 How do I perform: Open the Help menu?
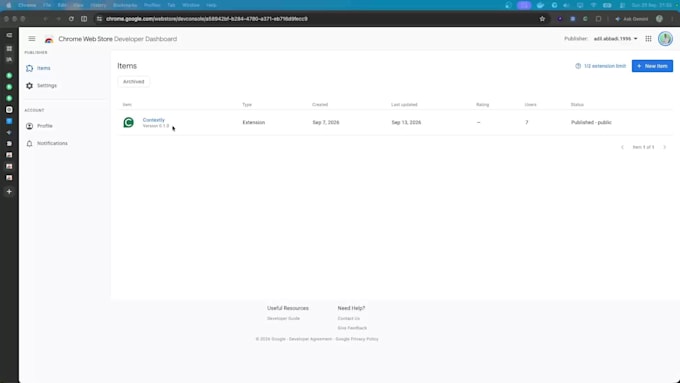pos(211,5)
